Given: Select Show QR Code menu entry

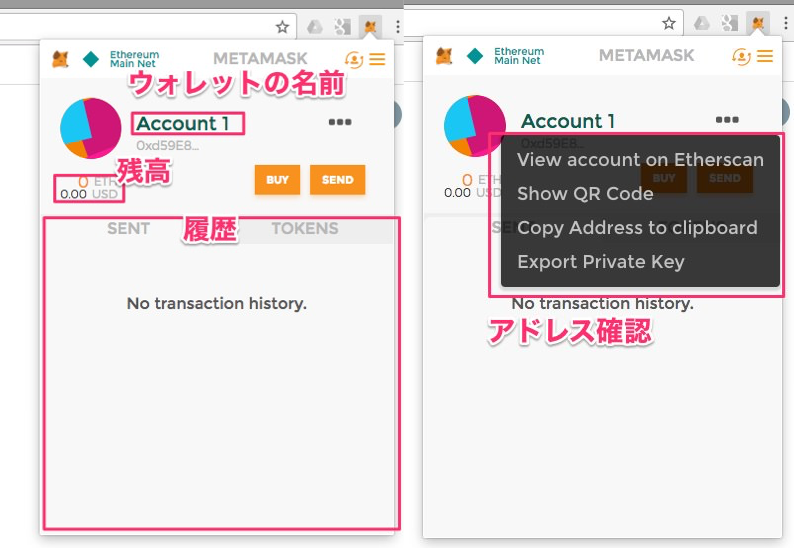Looking at the screenshot, I should click(x=585, y=193).
